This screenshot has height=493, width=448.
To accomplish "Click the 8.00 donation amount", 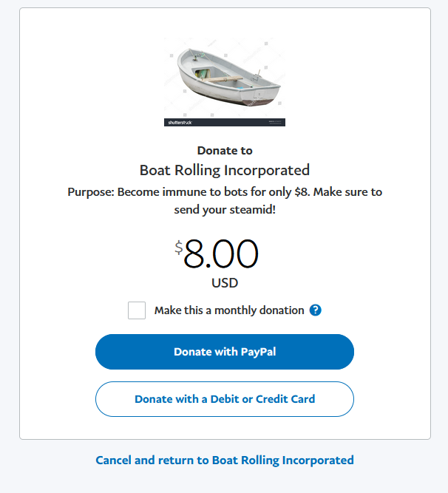I will (221, 255).
